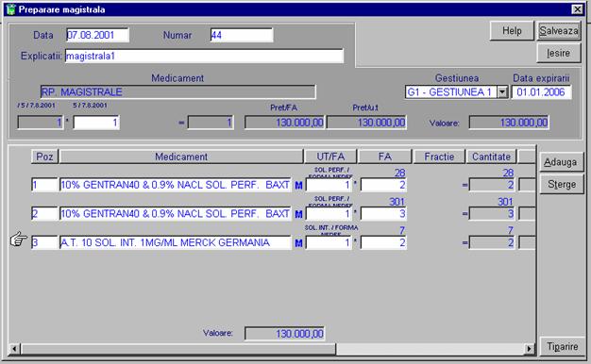Click the Medicament column header
The width and height of the screenshot is (591, 364).
[x=181, y=157]
